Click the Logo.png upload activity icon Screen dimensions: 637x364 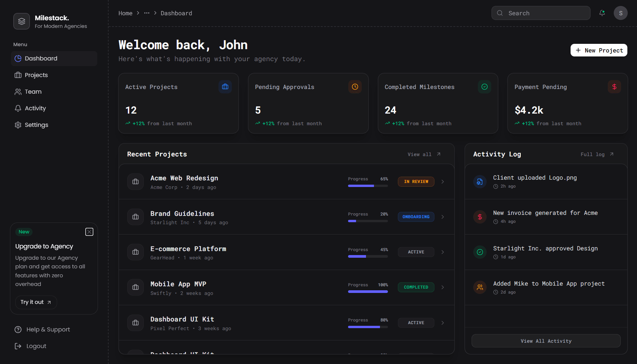(480, 182)
